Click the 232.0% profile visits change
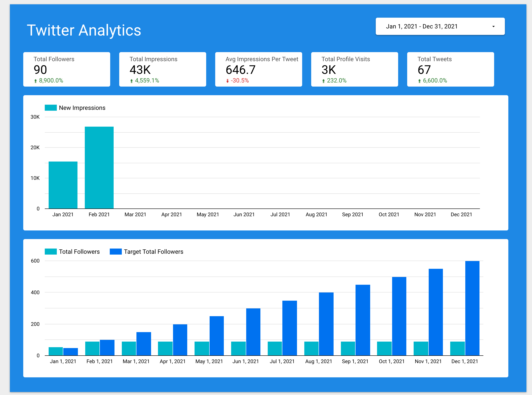Screen dimensions: 532x395 point(334,81)
